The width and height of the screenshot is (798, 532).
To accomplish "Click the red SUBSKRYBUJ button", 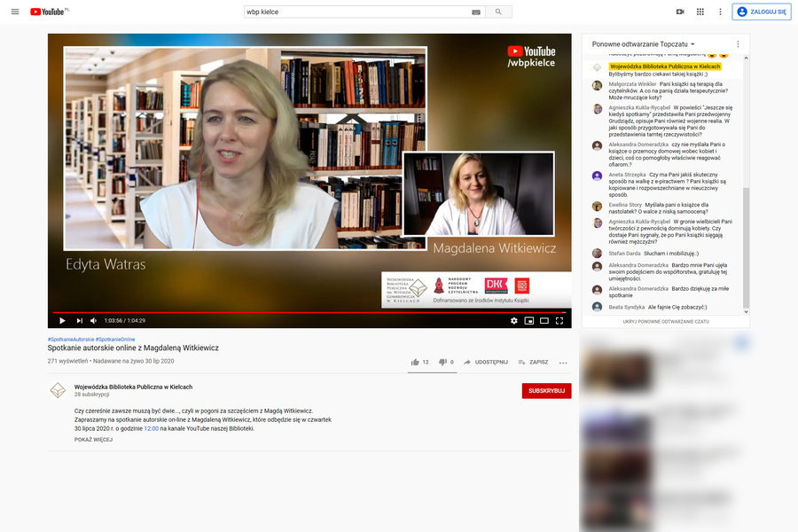I will click(546, 391).
